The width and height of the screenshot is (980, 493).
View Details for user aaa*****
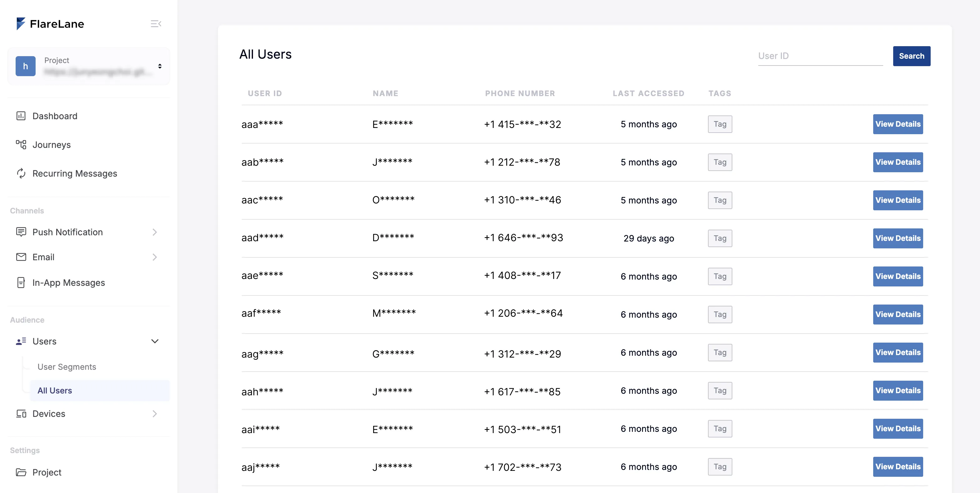tap(898, 124)
